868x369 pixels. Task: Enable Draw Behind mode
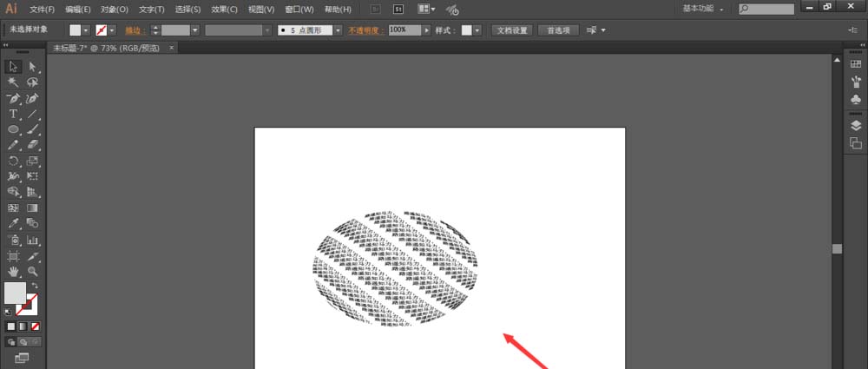coord(23,342)
